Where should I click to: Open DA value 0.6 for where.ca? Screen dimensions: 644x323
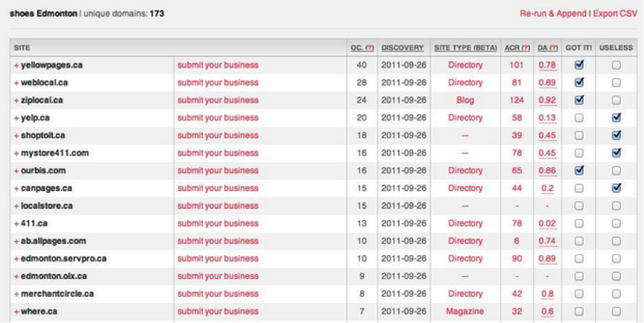pyautogui.click(x=548, y=312)
